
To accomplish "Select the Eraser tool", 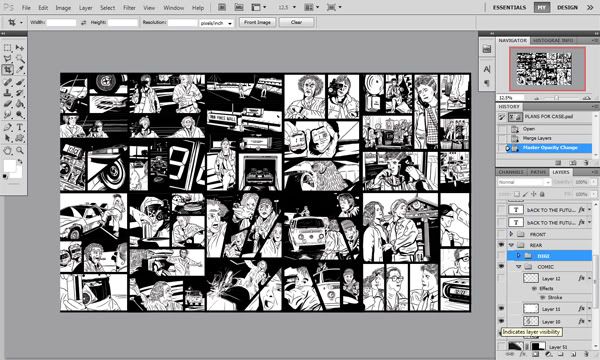I will pyautogui.click(x=8, y=103).
